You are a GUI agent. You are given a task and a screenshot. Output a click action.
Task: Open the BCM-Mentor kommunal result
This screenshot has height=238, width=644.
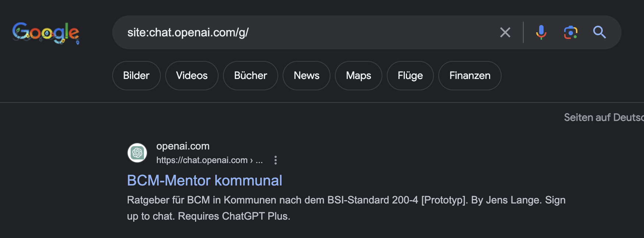[x=205, y=180]
